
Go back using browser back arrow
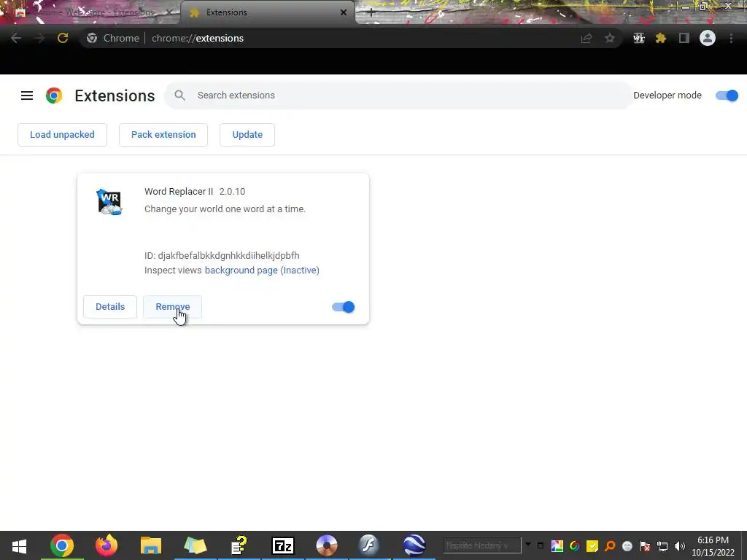[x=16, y=38]
